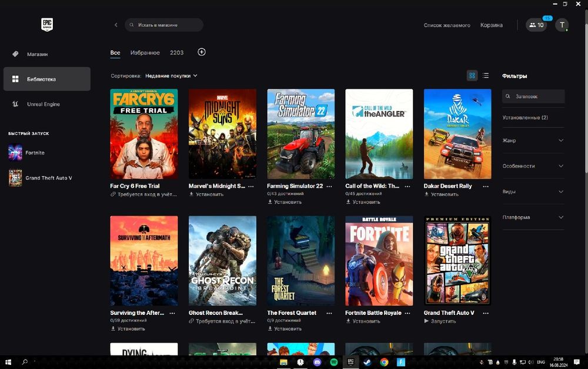The width and height of the screenshot is (588, 369).
Task: Click the search field in the store
Action: (x=164, y=25)
